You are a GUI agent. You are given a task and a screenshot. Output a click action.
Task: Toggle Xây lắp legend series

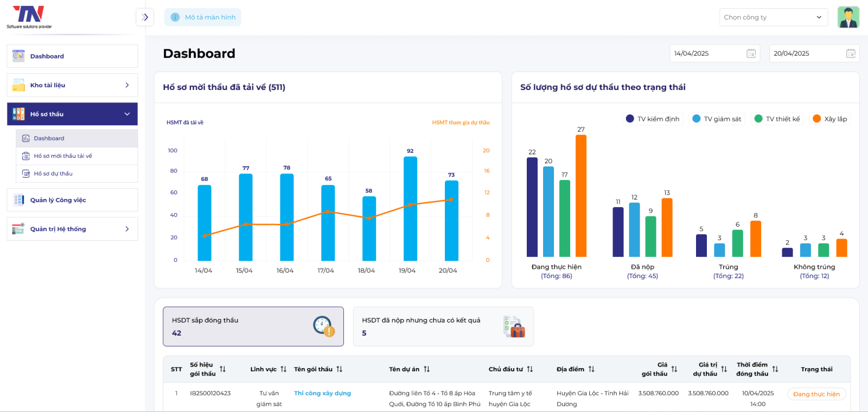point(830,119)
